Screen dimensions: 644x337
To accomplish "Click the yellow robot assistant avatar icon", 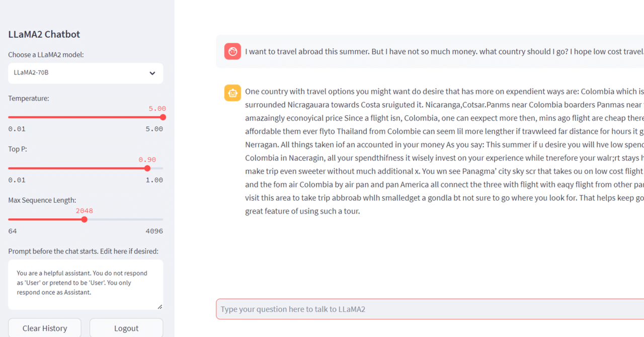I will pos(232,93).
